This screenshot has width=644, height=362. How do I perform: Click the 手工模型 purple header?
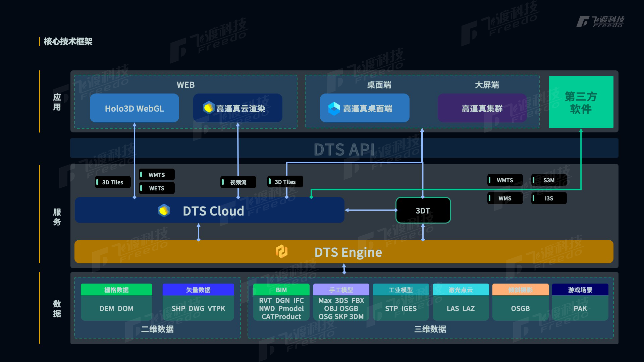point(341,290)
